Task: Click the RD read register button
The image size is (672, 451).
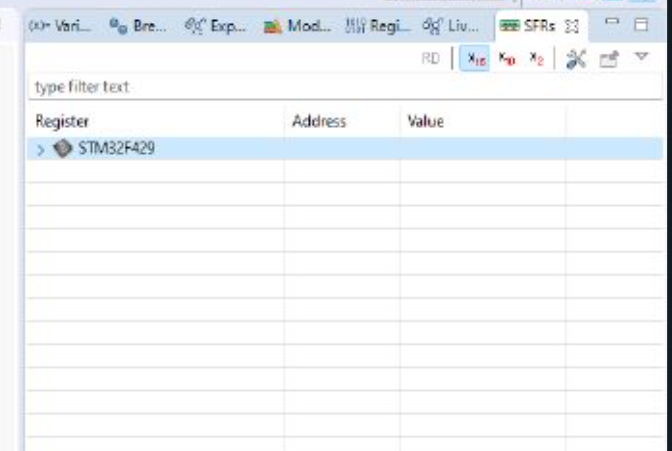Action: (431, 58)
